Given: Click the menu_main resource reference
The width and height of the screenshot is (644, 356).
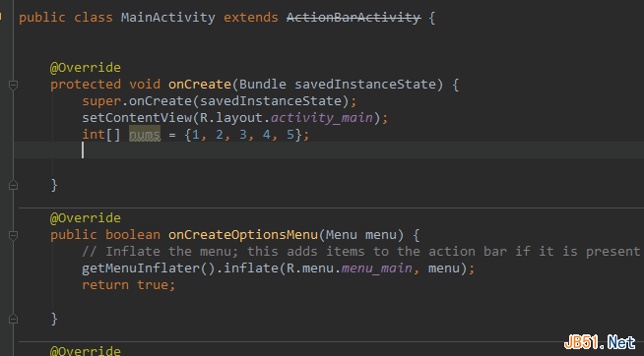Looking at the screenshot, I should [x=377, y=268].
